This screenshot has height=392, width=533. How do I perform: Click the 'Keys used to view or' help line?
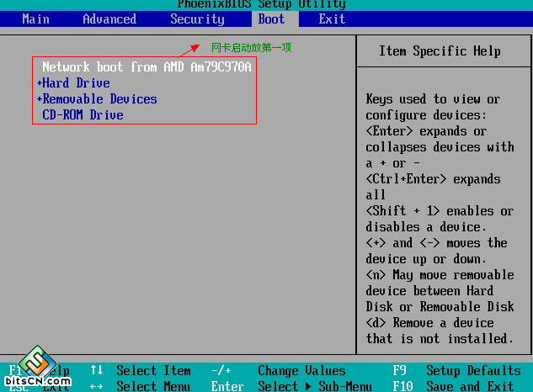coord(433,99)
